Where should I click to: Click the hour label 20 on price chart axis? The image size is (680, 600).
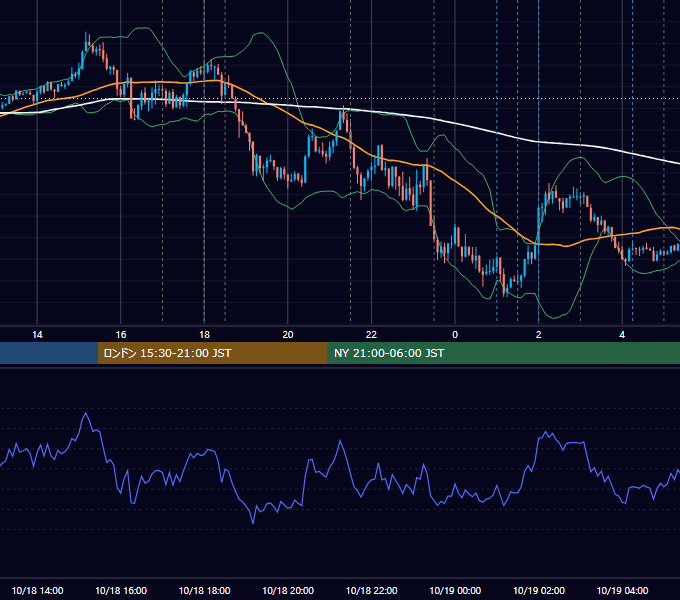coord(288,335)
